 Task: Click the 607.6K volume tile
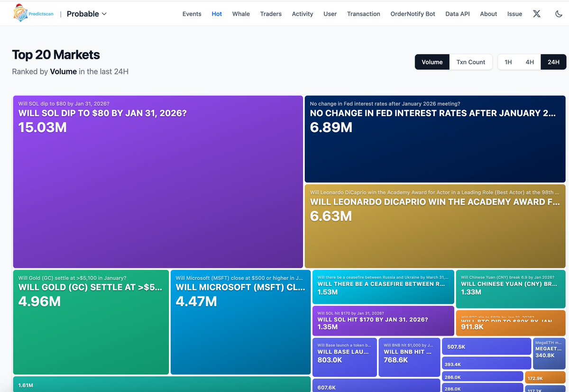click(376, 385)
